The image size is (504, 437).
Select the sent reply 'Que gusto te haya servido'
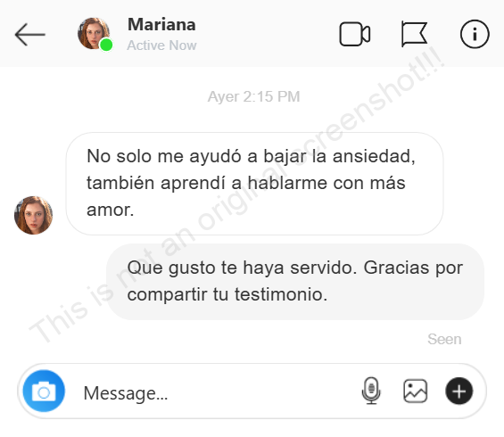(295, 282)
